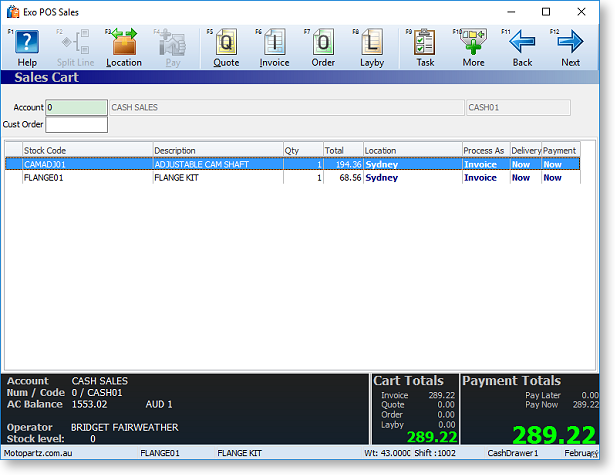Click the Description column header

pyautogui.click(x=216, y=150)
